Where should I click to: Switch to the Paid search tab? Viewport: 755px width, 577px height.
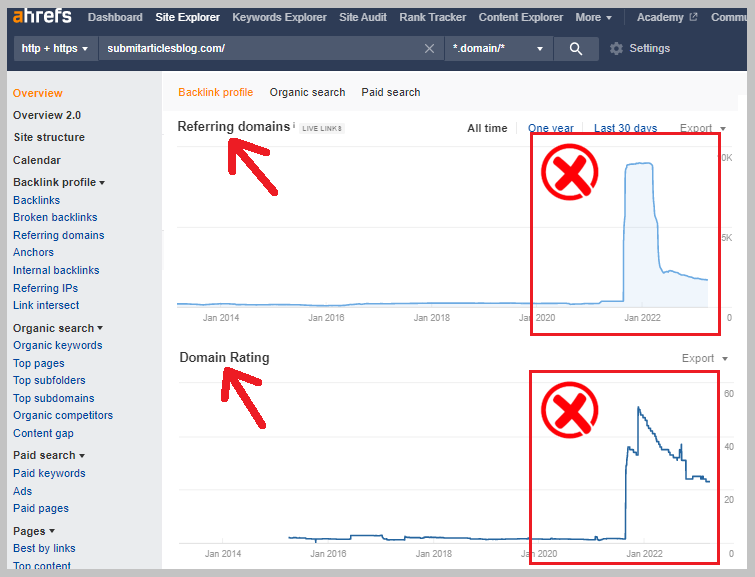tap(391, 92)
